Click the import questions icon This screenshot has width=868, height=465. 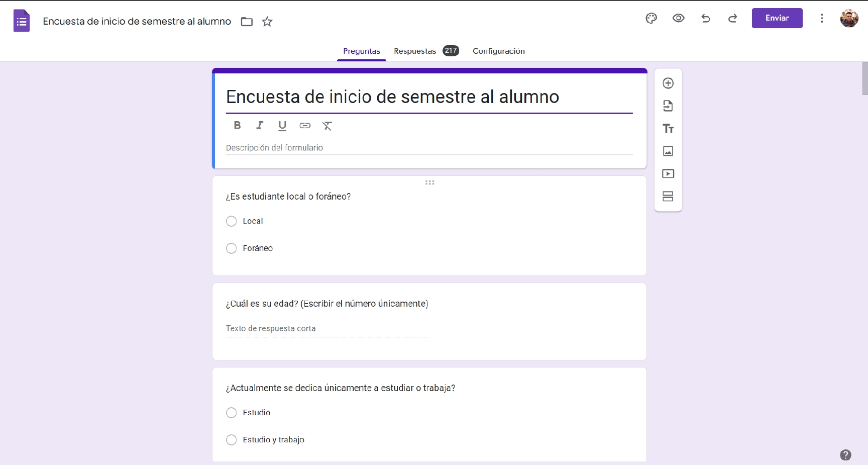click(x=668, y=106)
